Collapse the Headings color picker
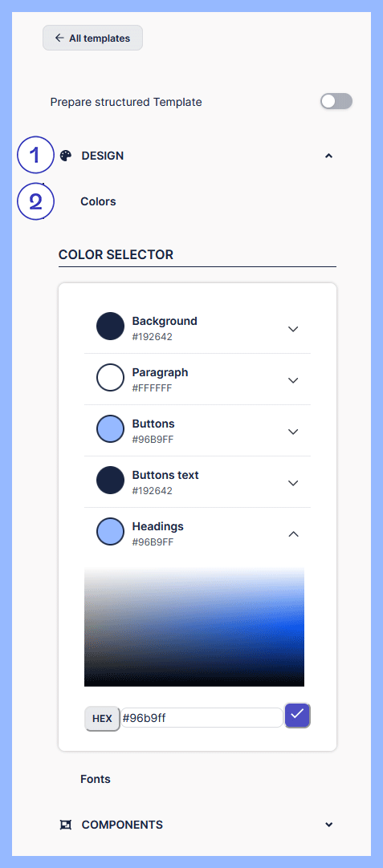383x868 pixels. pyautogui.click(x=293, y=534)
